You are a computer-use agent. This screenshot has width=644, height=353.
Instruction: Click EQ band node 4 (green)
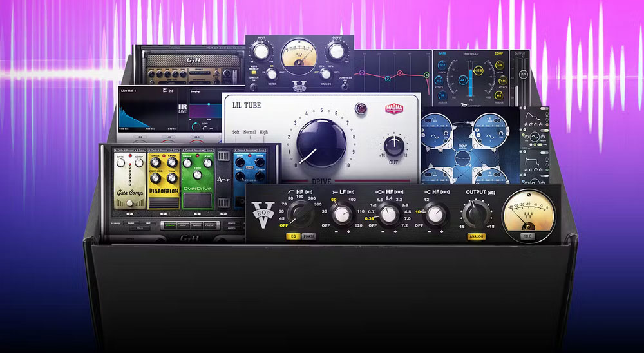point(426,75)
